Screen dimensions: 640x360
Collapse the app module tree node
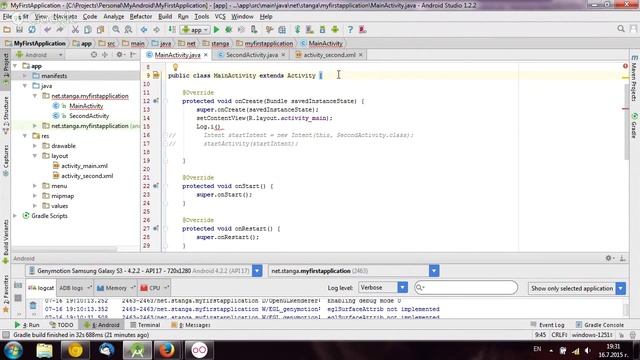pyautogui.click(x=16, y=66)
